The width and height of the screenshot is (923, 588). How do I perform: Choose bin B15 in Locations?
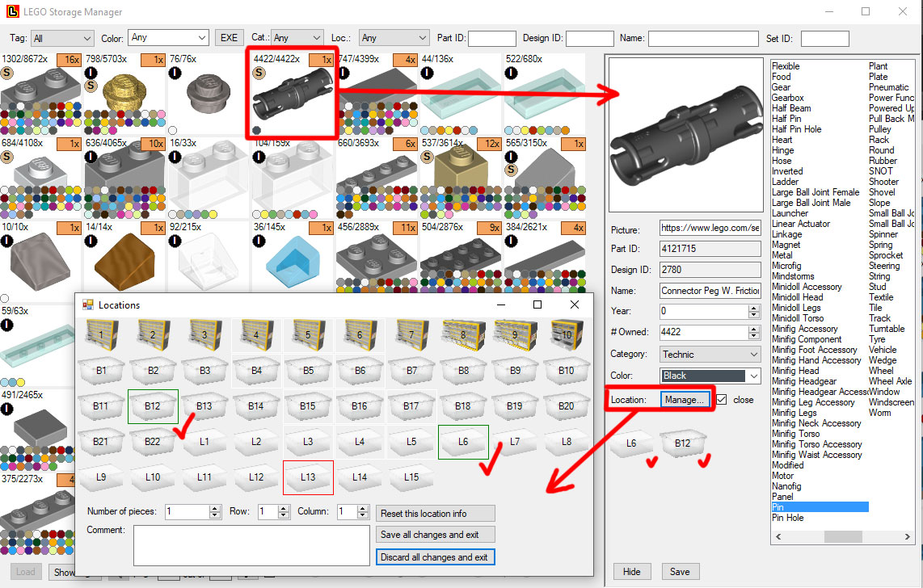pyautogui.click(x=308, y=405)
